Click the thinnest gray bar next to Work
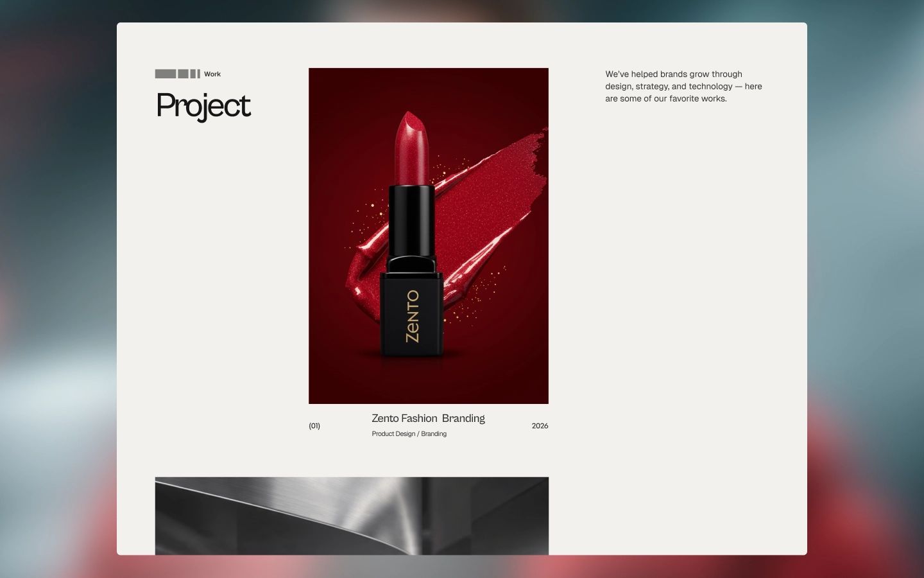This screenshot has height=578, width=924. (x=199, y=74)
